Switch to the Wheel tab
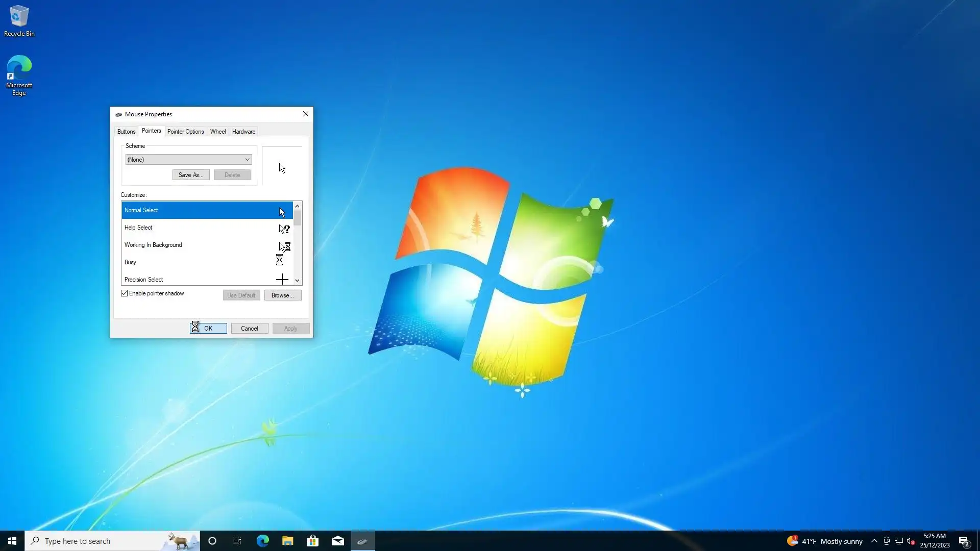 click(217, 132)
